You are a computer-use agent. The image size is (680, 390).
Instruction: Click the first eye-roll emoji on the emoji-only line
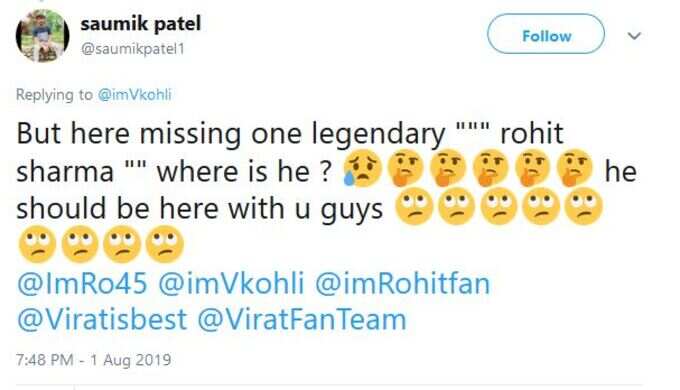pos(37,244)
